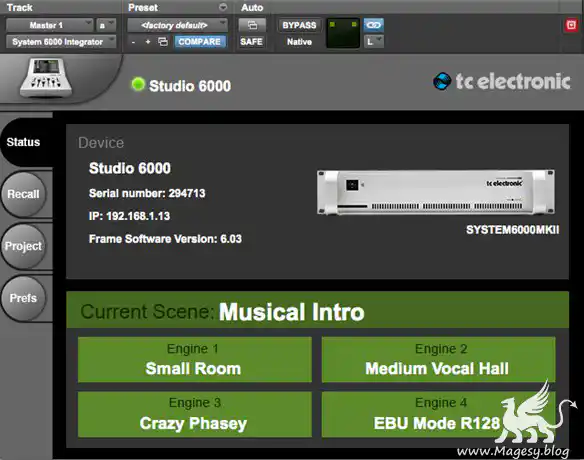Open the plug-in automation enable icon

252,25
